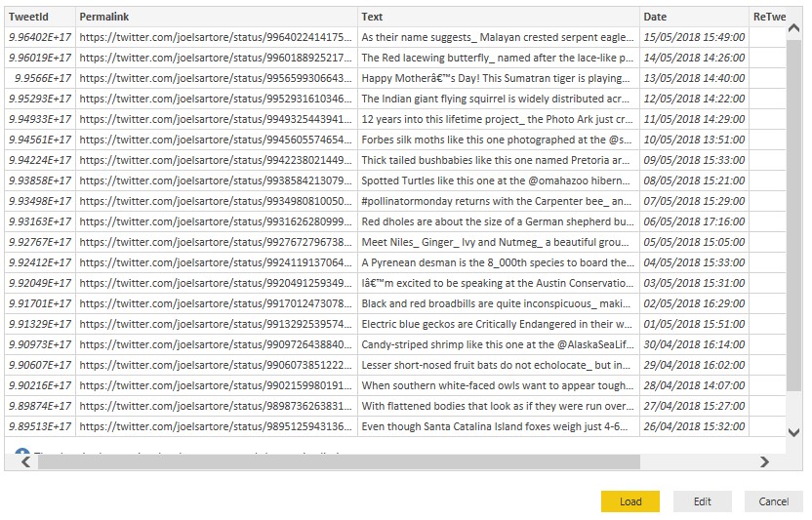This screenshot has height=520, width=812.
Task: Click the vertical scrollbar down arrow
Action: (x=793, y=432)
